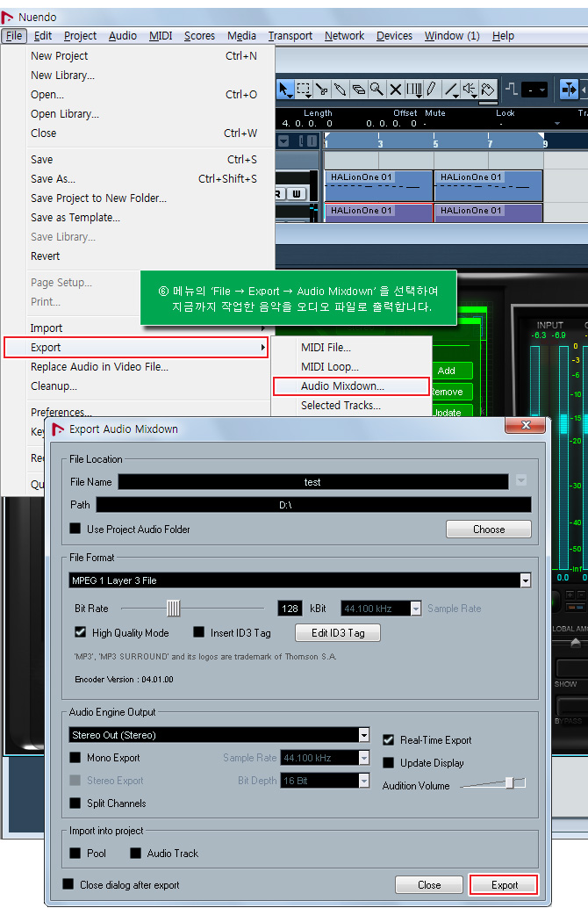Image resolution: width=588 pixels, height=908 pixels.
Task: Click the Bit Rate slider handle
Action: coord(173,608)
